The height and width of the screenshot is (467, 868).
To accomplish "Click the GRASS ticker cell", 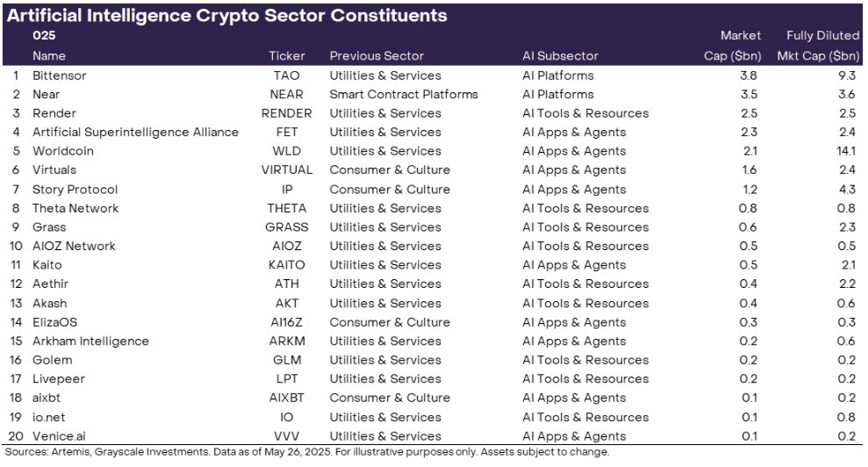I will [x=287, y=227].
